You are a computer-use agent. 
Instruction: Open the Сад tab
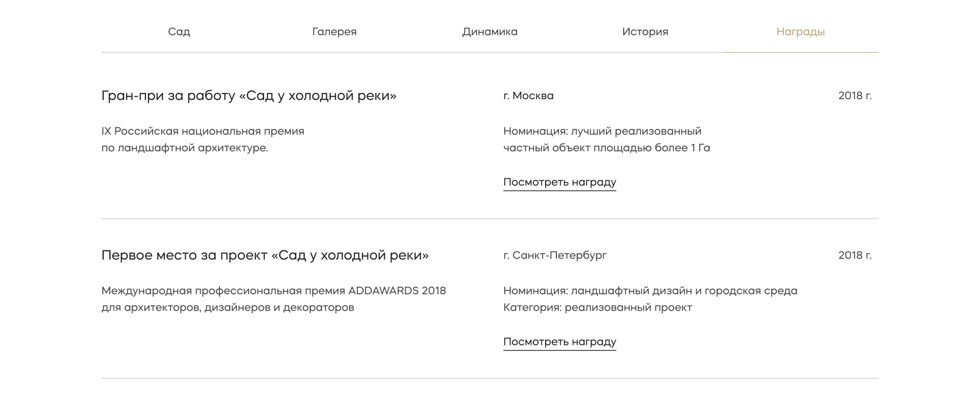point(179,32)
